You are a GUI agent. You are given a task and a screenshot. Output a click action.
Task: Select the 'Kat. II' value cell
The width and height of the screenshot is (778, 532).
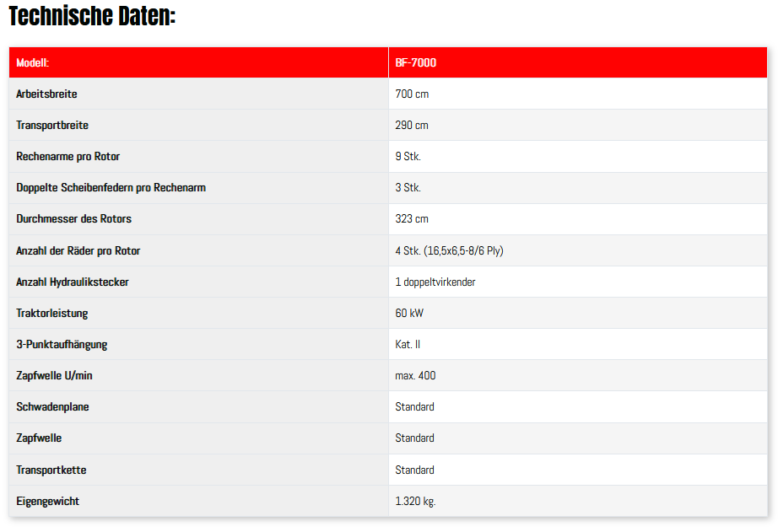click(x=408, y=344)
